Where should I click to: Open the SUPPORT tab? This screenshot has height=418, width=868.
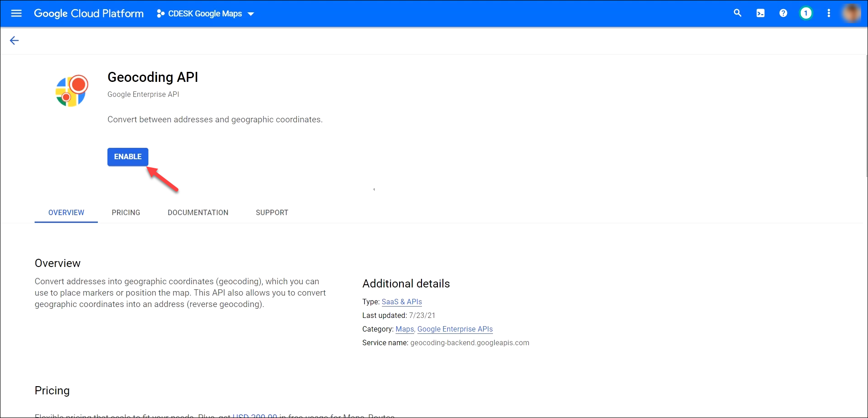[x=272, y=212]
